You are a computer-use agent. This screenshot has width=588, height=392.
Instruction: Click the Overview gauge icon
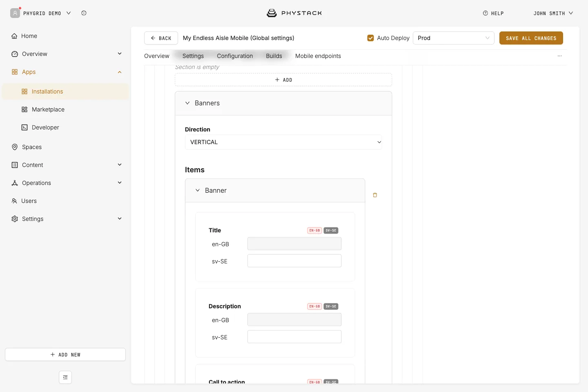point(15,54)
